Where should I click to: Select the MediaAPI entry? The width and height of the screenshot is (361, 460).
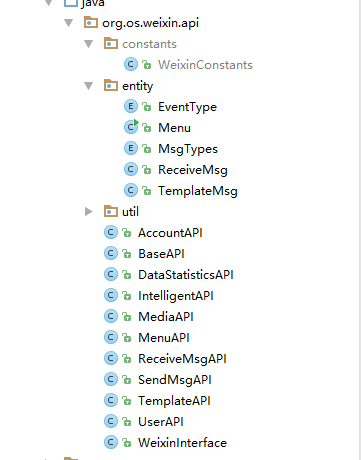166,317
